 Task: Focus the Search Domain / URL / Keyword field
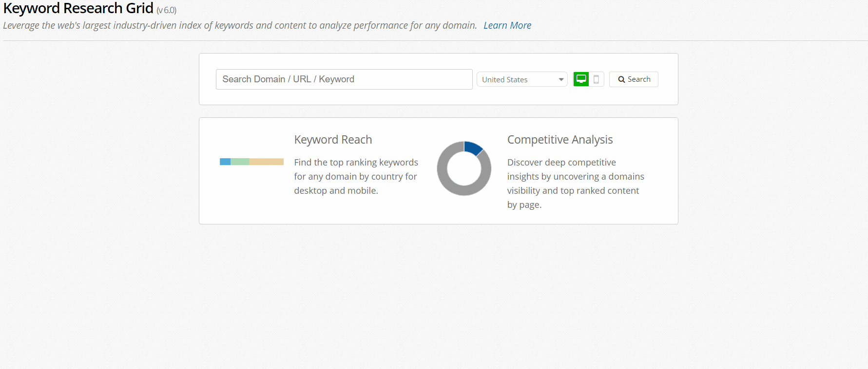click(344, 79)
